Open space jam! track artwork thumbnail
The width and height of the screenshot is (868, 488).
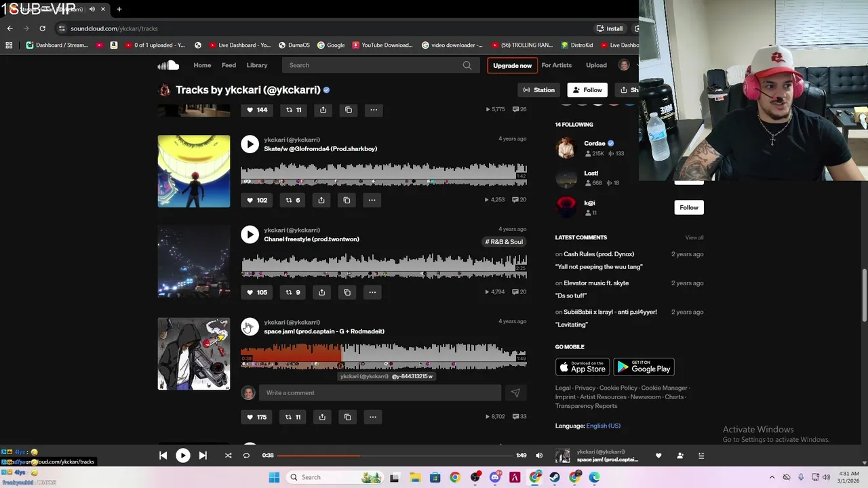(194, 354)
